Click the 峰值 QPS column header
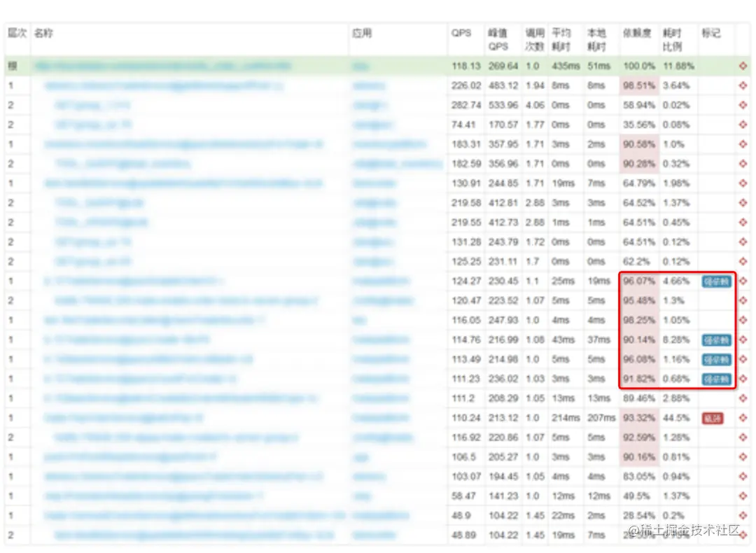This screenshot has height=553, width=756. 498,39
